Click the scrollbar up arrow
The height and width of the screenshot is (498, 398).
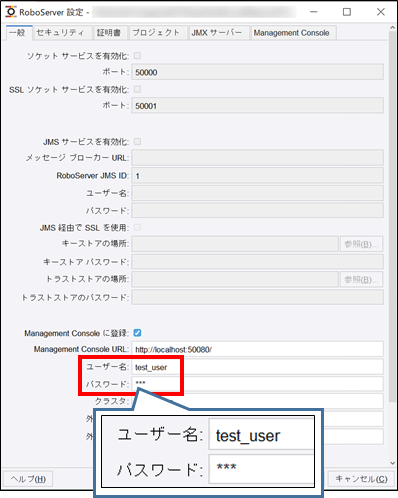(x=393, y=28)
